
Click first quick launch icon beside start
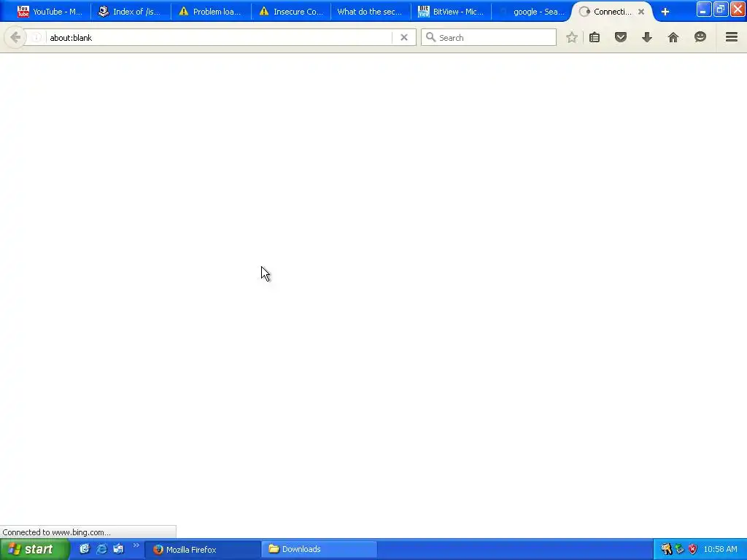85,549
